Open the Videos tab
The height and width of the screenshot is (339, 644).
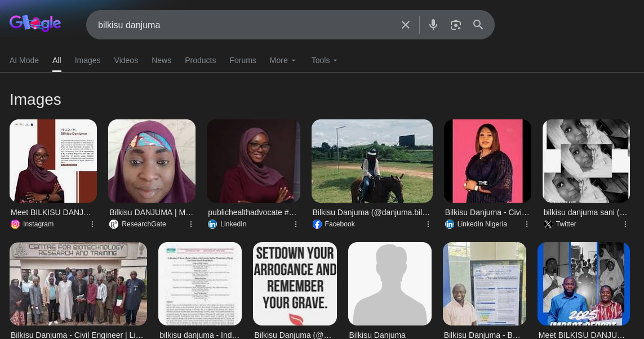pos(126,60)
